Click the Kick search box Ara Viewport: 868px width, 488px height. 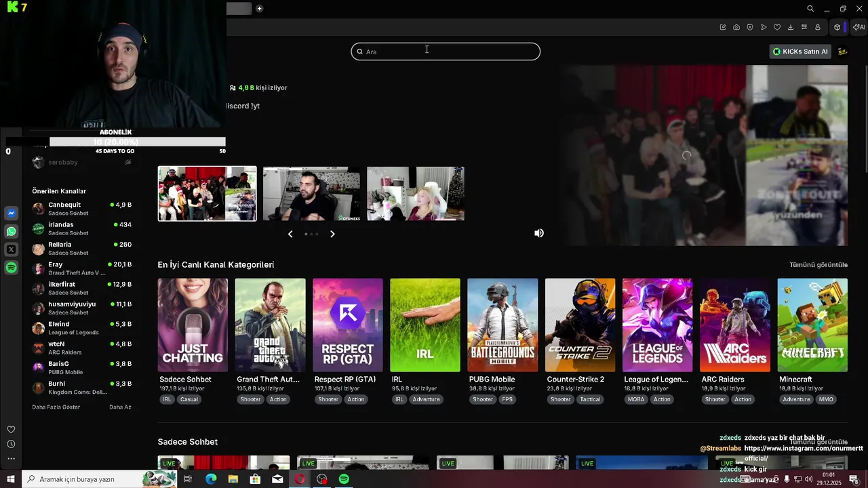446,52
